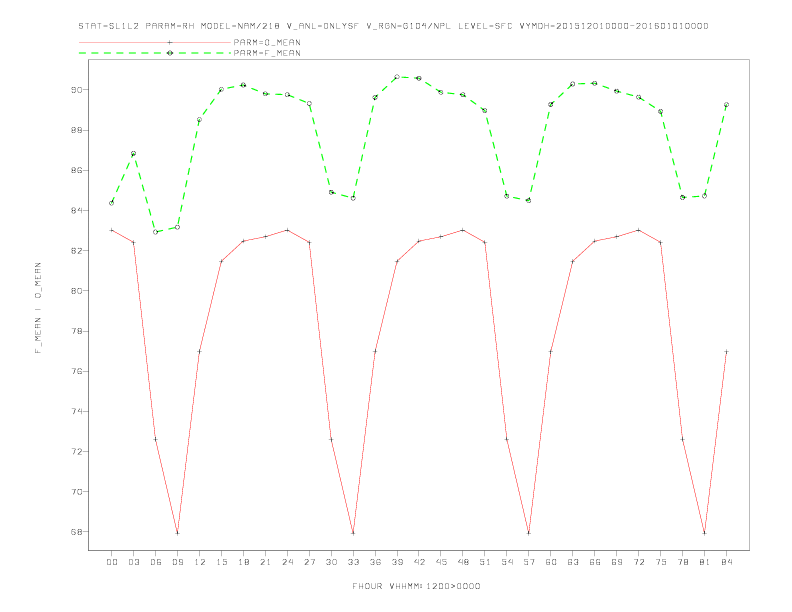Click the y-axis tick label 68
Image resolution: width=792 pixels, height=612 pixels.
click(76, 532)
